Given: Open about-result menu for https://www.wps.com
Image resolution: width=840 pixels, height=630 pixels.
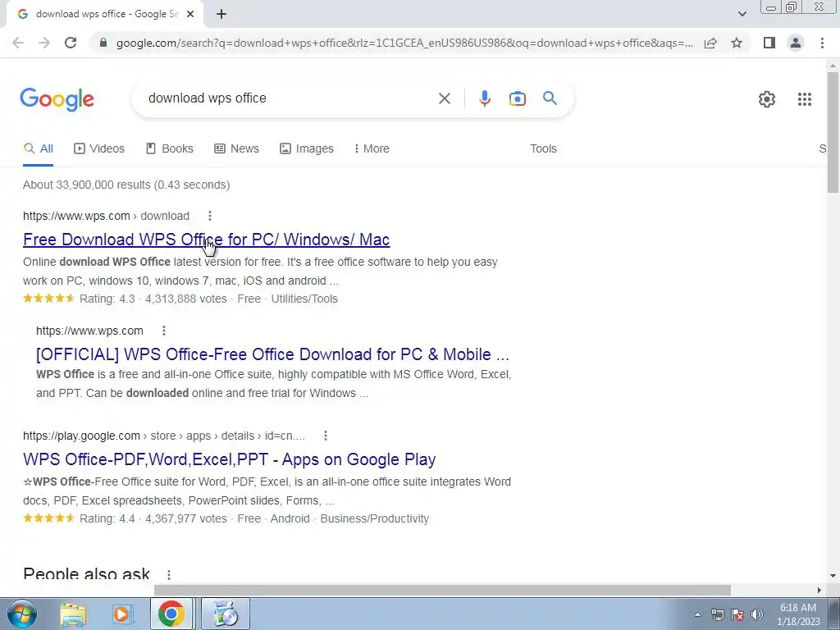Looking at the screenshot, I should click(164, 331).
